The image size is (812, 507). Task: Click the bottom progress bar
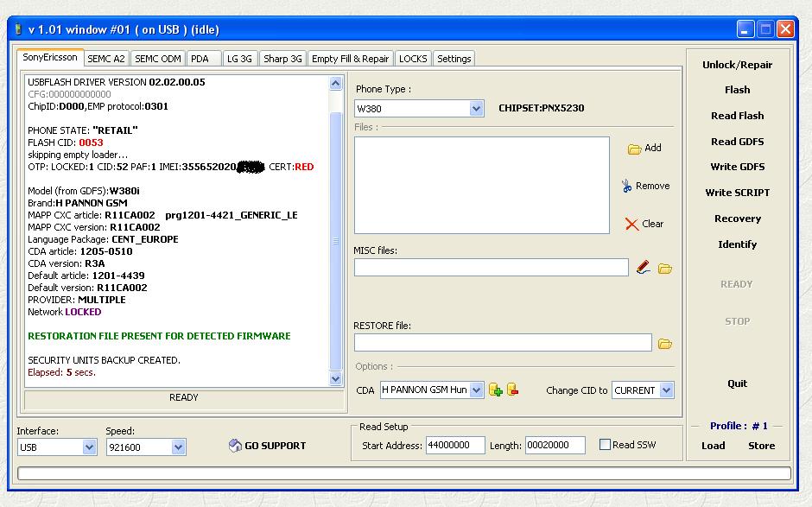coord(404,473)
